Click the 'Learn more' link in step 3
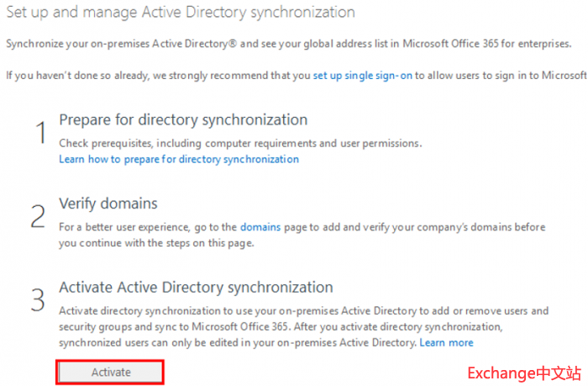Screen dimensions: 588x386 point(446,342)
